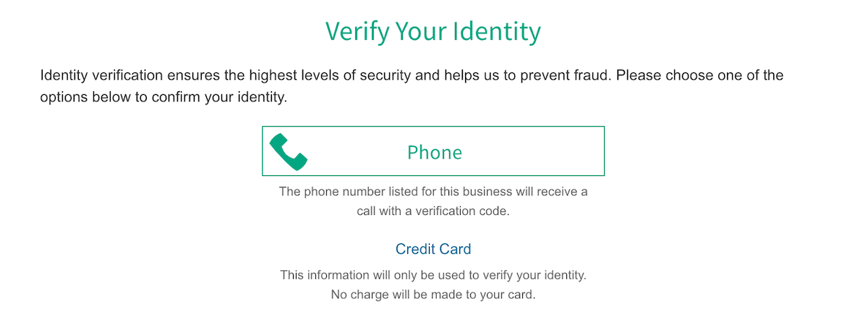The height and width of the screenshot is (333, 868).
Task: Click the text about the business phone number
Action: point(433,192)
